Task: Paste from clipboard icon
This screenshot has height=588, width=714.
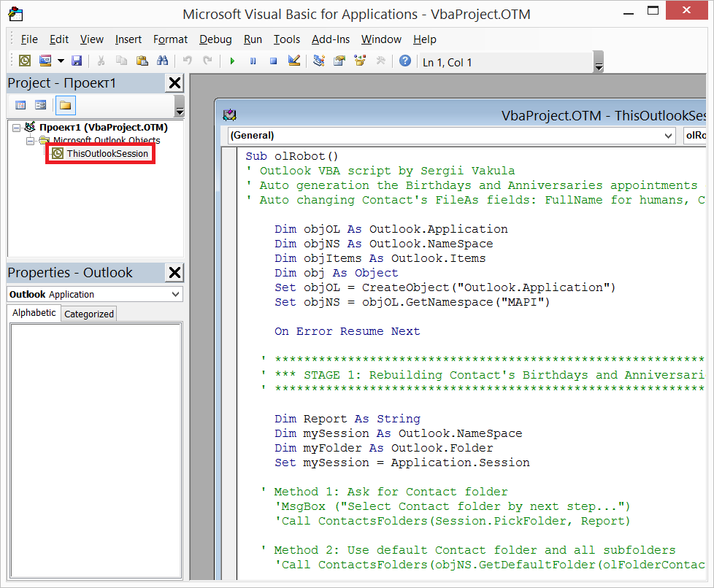Action: point(142,61)
